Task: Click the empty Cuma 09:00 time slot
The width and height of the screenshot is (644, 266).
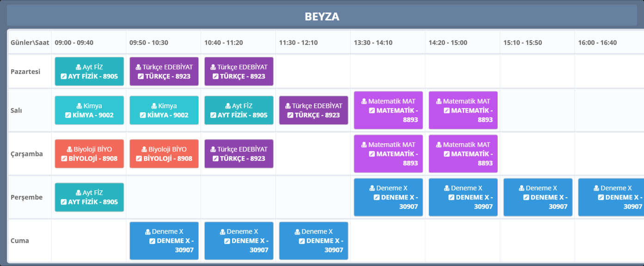Action: coord(89,241)
